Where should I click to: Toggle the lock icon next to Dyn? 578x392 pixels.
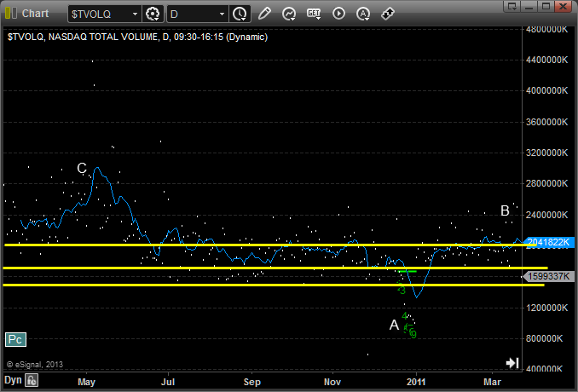30,379
